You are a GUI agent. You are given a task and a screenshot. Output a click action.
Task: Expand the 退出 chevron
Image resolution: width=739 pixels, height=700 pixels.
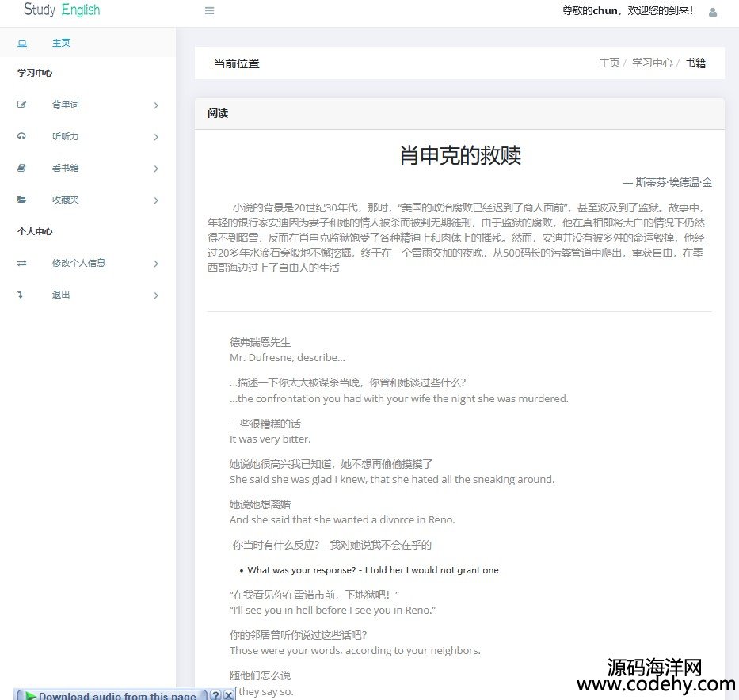click(x=156, y=295)
